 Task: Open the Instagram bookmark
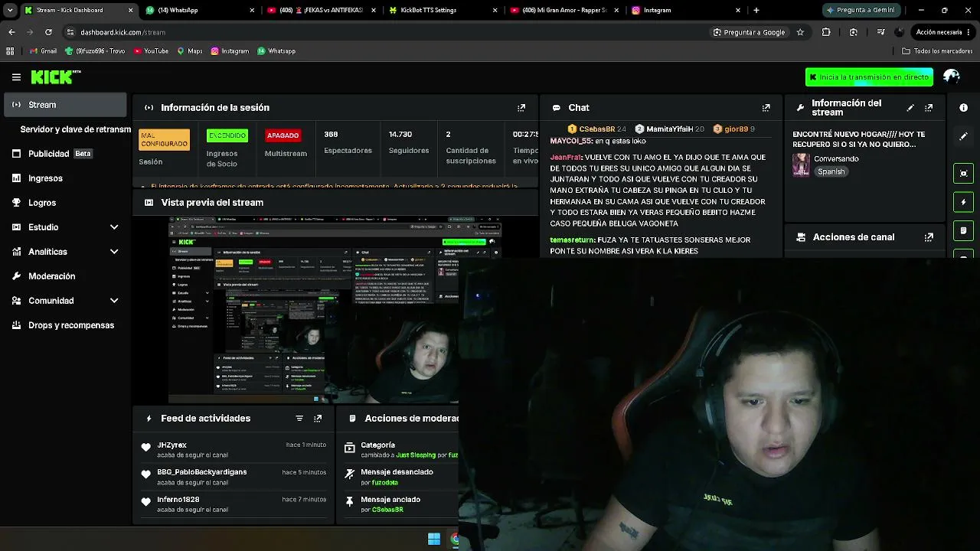click(x=230, y=51)
